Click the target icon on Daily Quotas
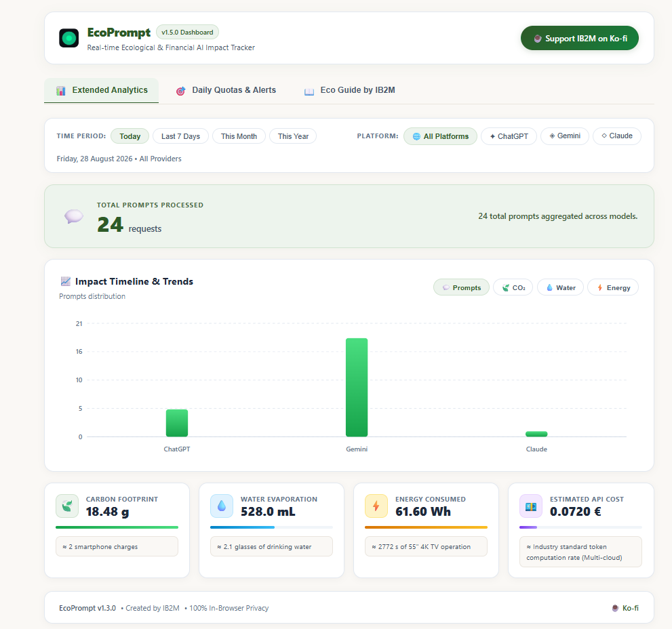The image size is (672, 629). [181, 91]
